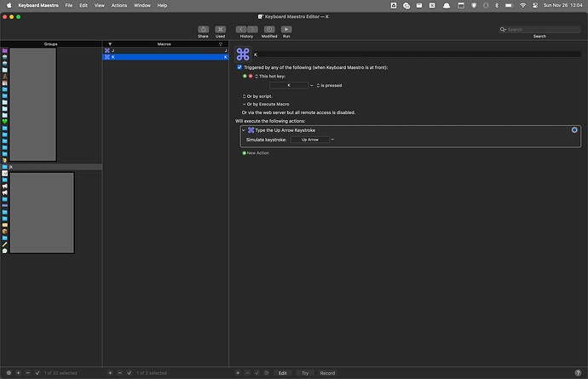Add a new macro with plus
The height and width of the screenshot is (379, 588).
tap(110, 373)
